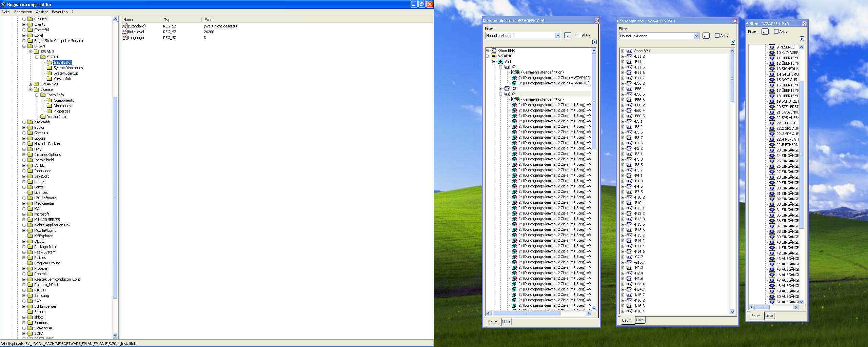Open the Datei menu
The width and height of the screenshot is (868, 347).
[6, 12]
